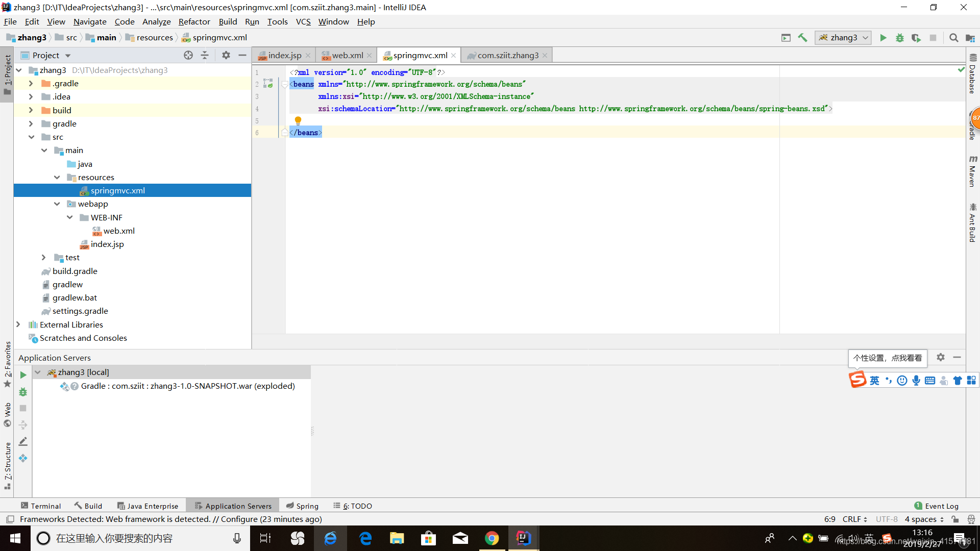Open the zhang3 run configuration dropdown
This screenshot has height=551, width=980.
pos(843,38)
